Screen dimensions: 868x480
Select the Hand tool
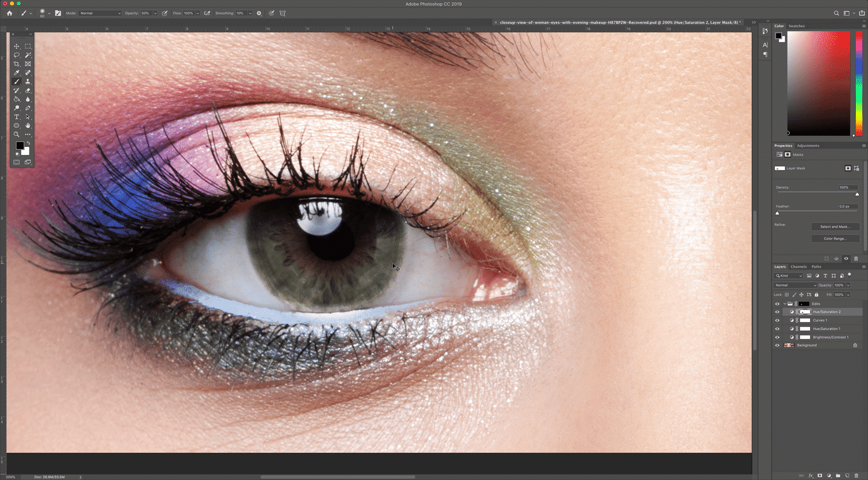[28, 125]
